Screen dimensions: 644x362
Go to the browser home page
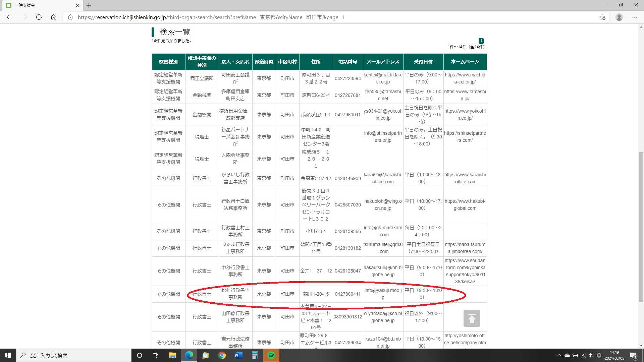(54, 17)
